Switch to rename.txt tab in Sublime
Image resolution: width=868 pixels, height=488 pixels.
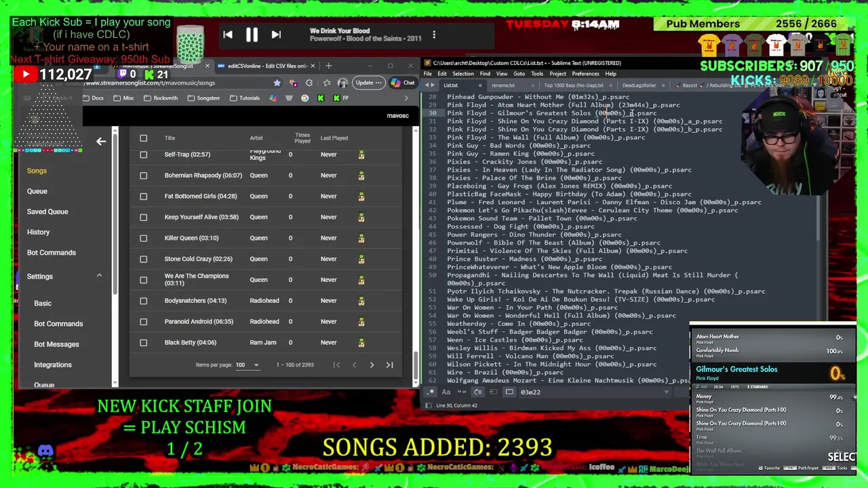click(503, 85)
